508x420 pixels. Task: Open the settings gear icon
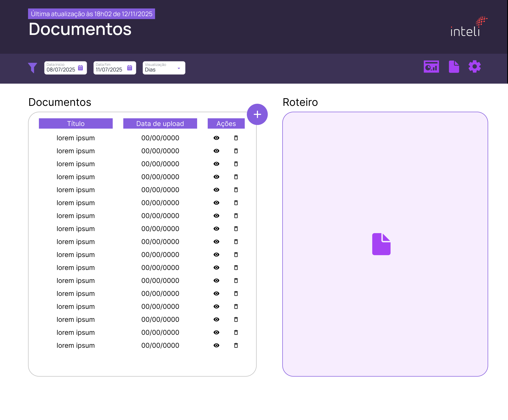pos(474,66)
